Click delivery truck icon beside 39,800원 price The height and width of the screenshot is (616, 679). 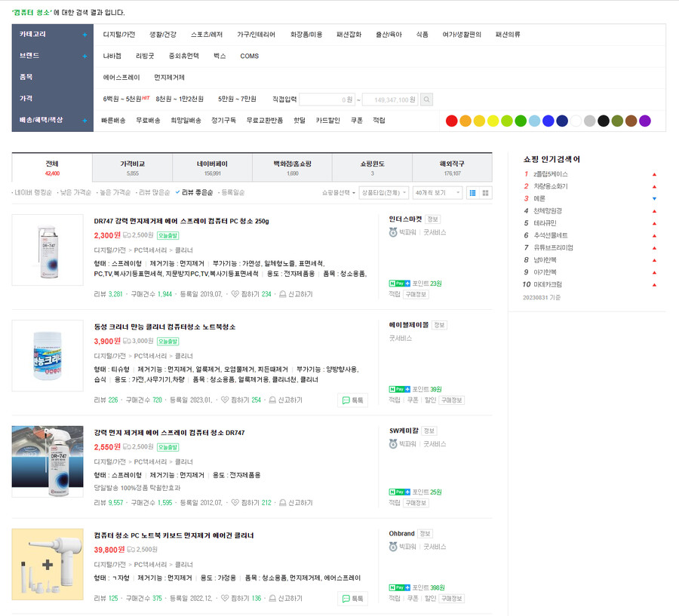(131, 550)
